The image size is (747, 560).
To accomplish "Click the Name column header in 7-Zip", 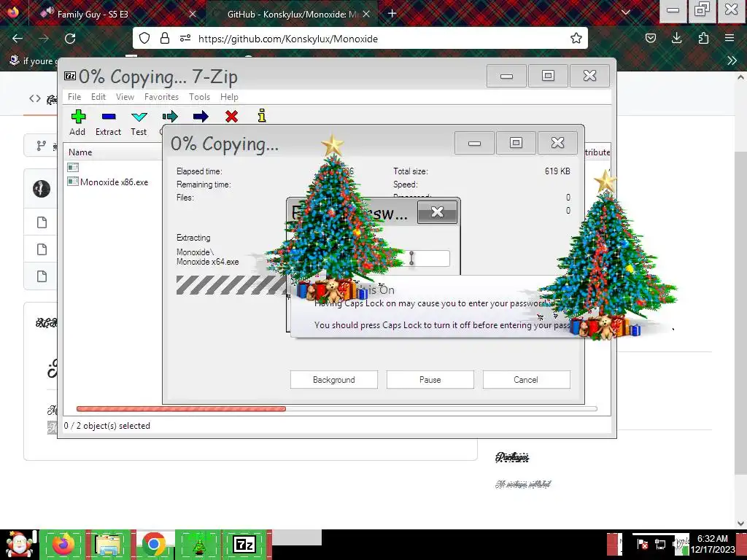I will 80,152.
